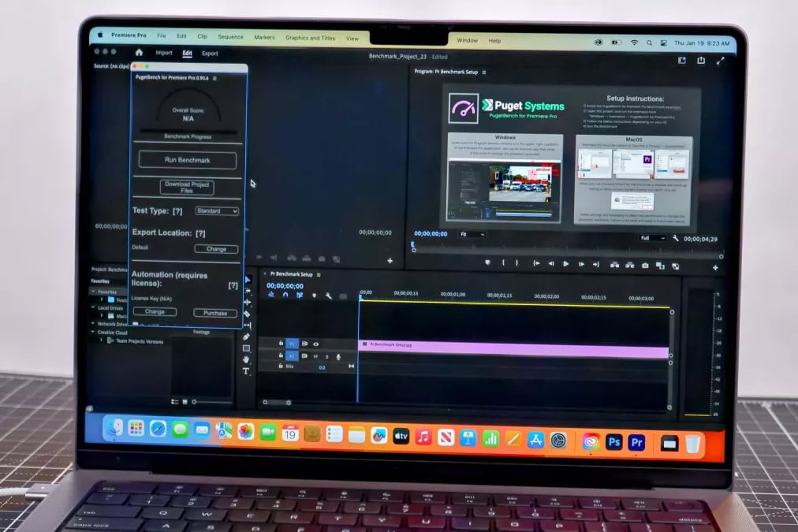Viewport: 798px width, 532px height.
Task: Toggle V1 track output eye
Action: [x=315, y=344]
